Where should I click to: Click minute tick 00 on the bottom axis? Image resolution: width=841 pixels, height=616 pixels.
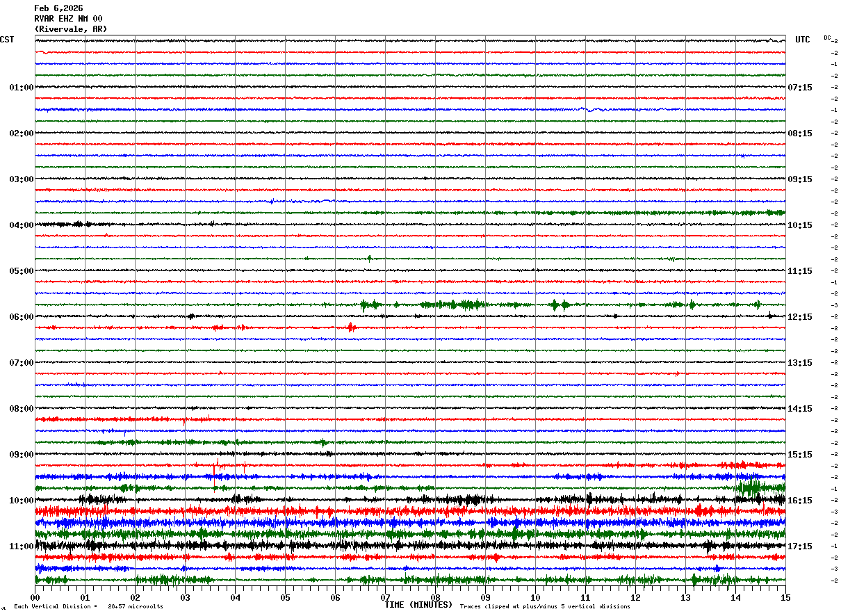[35, 597]
